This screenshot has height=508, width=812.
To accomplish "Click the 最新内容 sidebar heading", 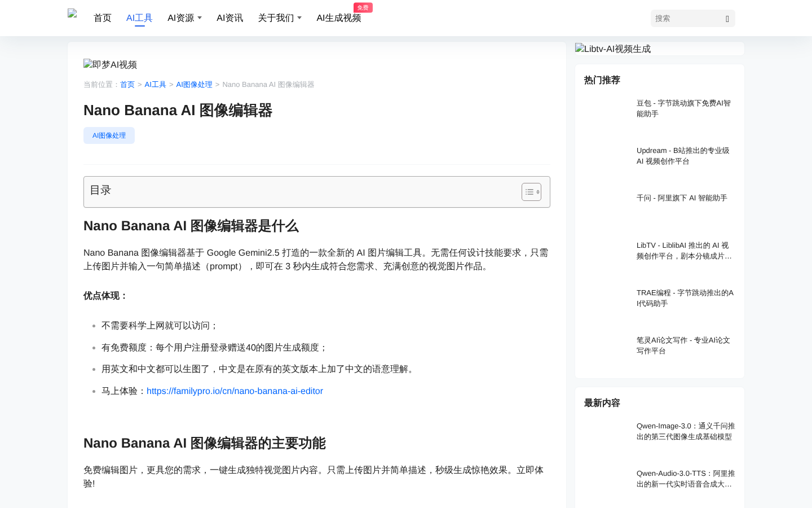I will 602,403.
